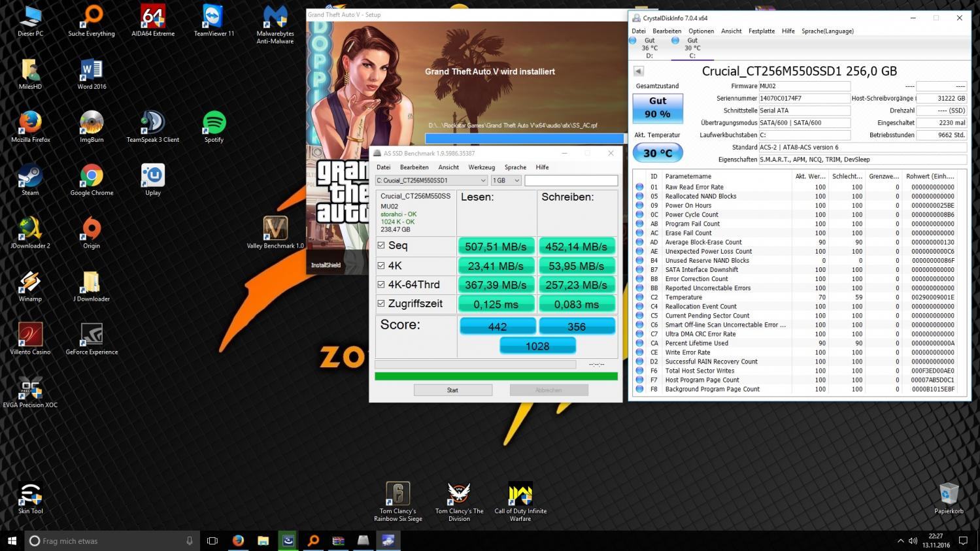This screenshot has height=551, width=980.
Task: Click the green AS SSD progress bar
Action: (496, 376)
